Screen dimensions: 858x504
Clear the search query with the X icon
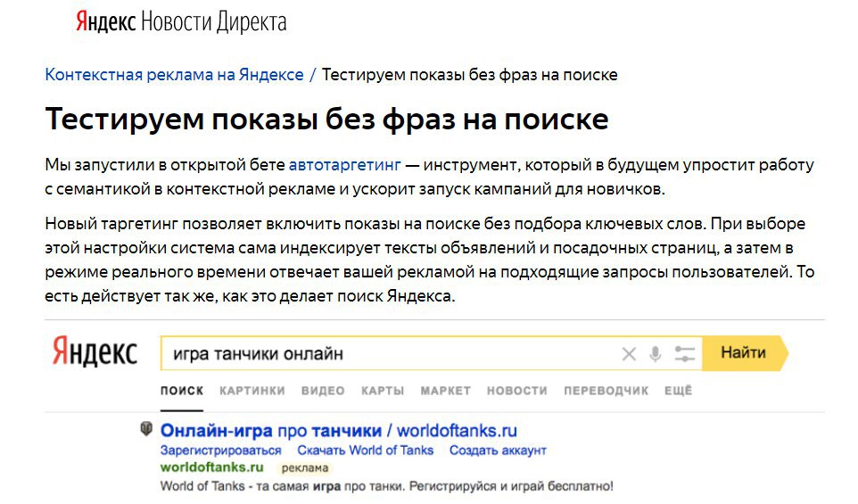tap(629, 354)
